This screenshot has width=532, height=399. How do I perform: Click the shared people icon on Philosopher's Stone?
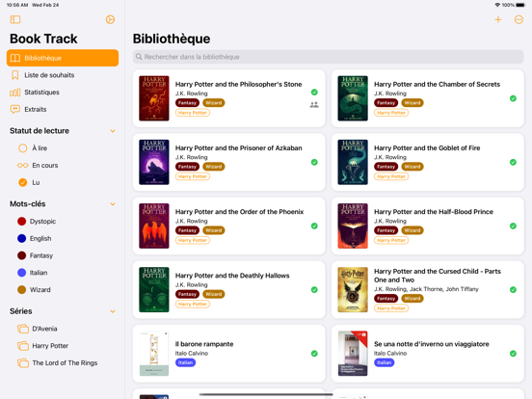[314, 105]
